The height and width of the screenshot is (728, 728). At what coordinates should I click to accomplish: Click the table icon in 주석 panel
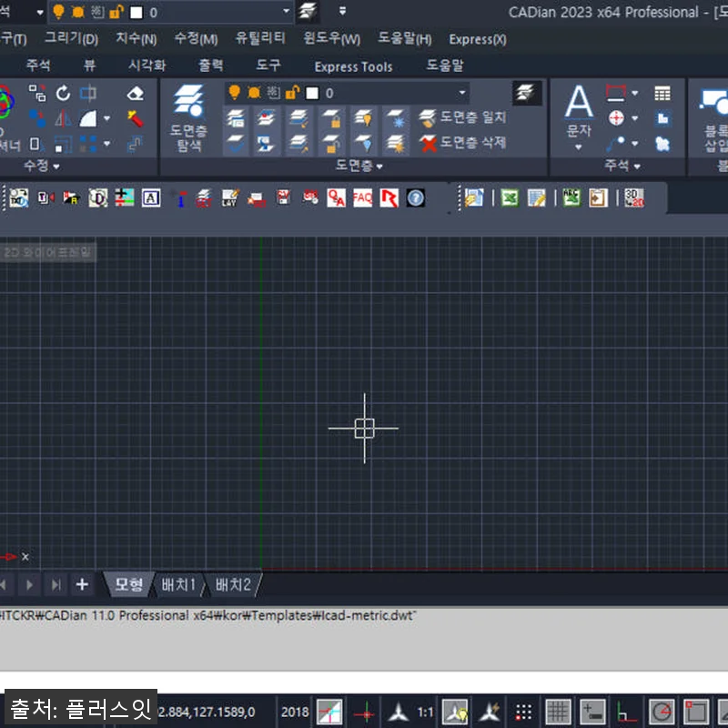click(662, 94)
